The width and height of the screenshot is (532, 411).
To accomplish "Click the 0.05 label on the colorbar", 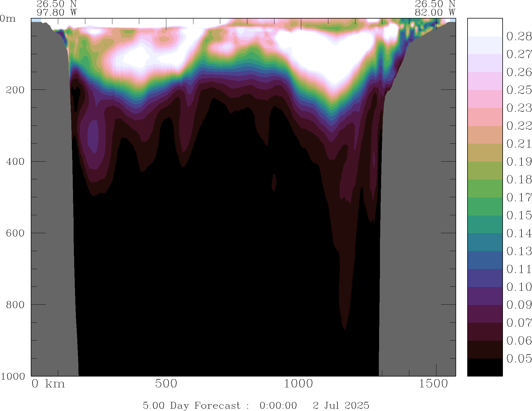I will 519,359.
